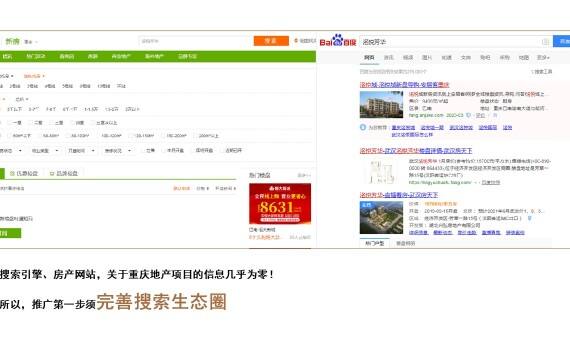The image size is (570, 360).
Task: Click the blue circle recommendation icon
Action: pos(362,128)
